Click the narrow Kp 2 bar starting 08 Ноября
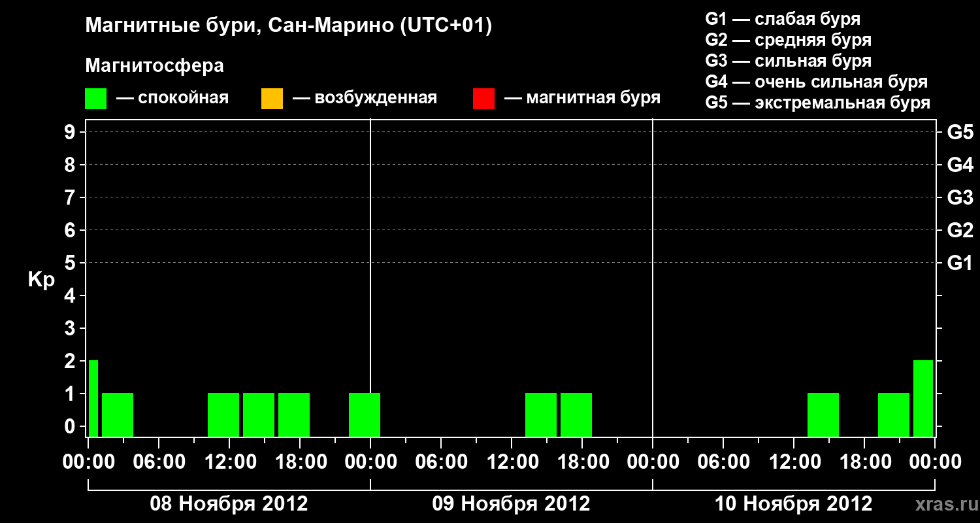The width and height of the screenshot is (980, 523). [93, 398]
